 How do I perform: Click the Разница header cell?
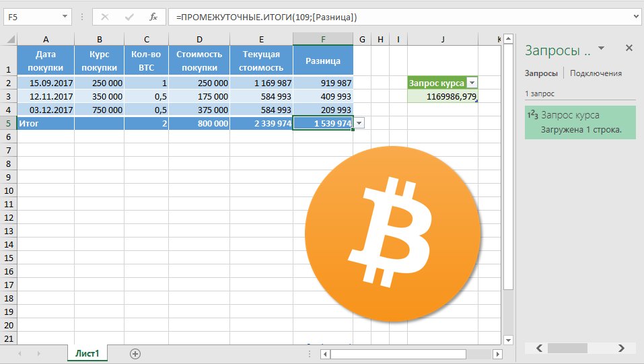click(x=323, y=61)
